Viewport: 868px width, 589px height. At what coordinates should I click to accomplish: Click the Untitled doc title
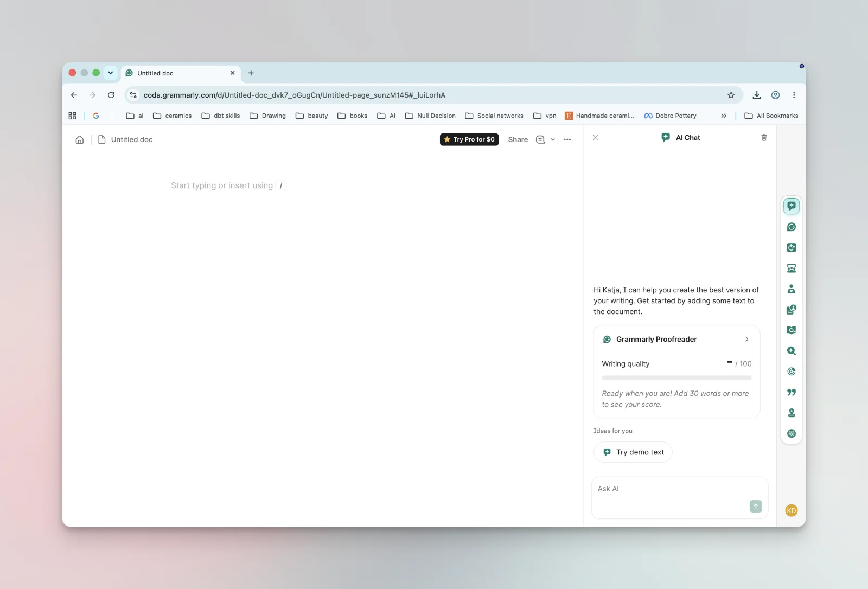coord(132,140)
